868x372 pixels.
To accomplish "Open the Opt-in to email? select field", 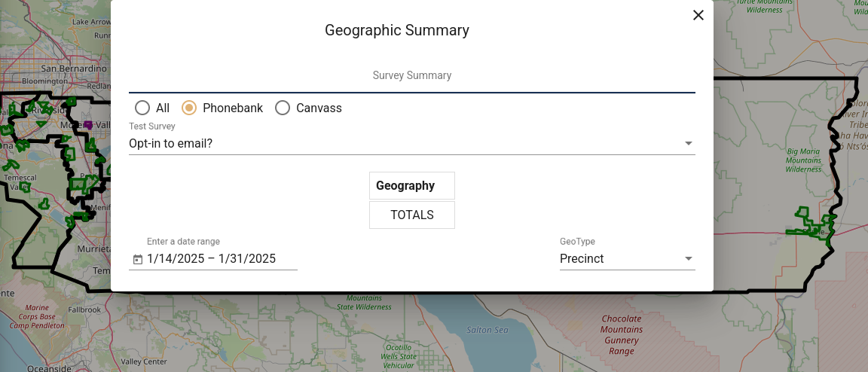I will coord(412,143).
